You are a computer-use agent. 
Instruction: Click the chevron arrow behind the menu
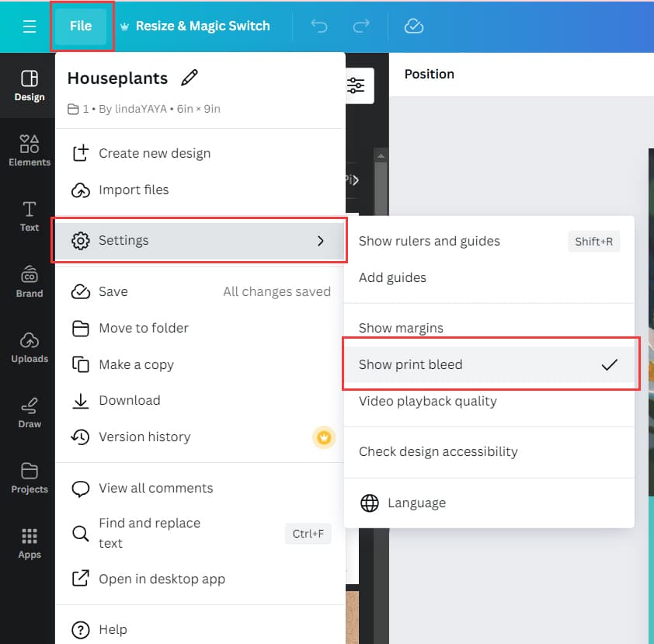355,180
